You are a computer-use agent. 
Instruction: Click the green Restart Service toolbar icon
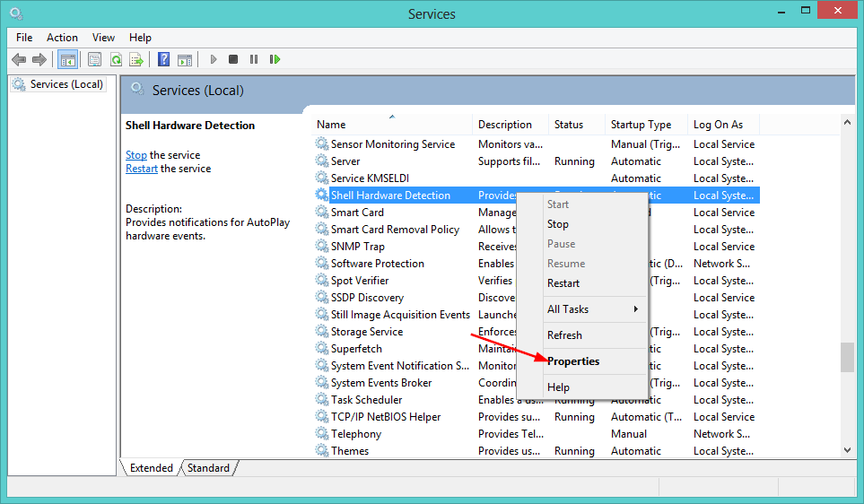275,60
